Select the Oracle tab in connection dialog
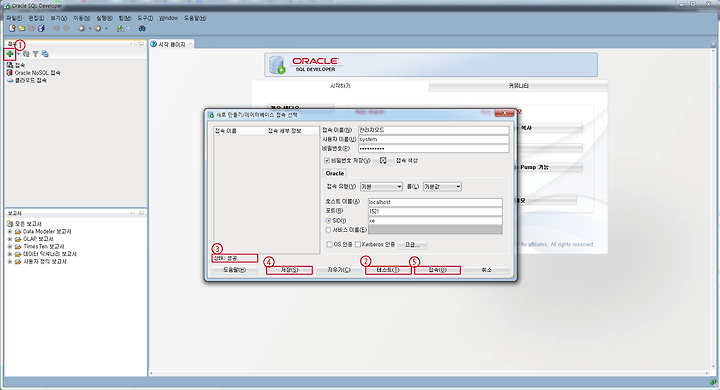 pyautogui.click(x=335, y=173)
